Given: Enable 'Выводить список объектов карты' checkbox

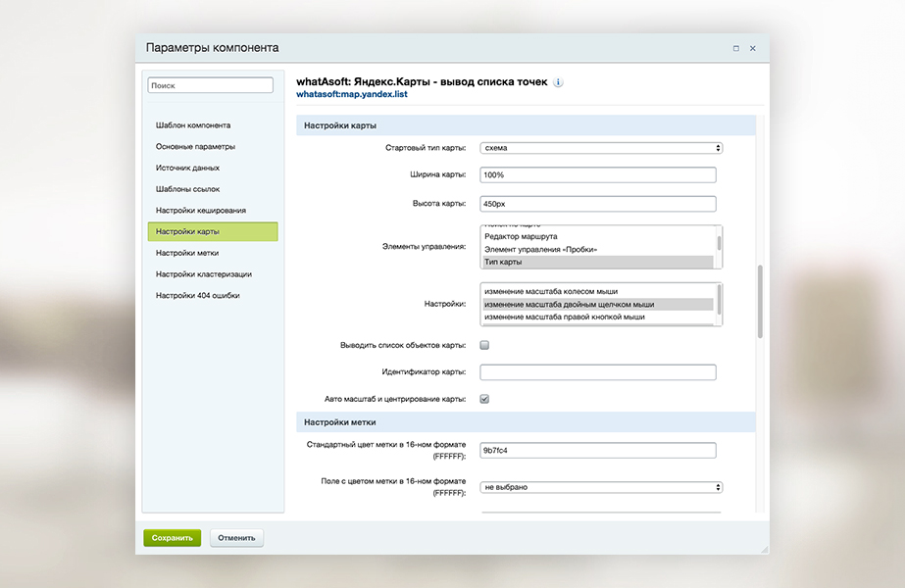Looking at the screenshot, I should (x=484, y=345).
